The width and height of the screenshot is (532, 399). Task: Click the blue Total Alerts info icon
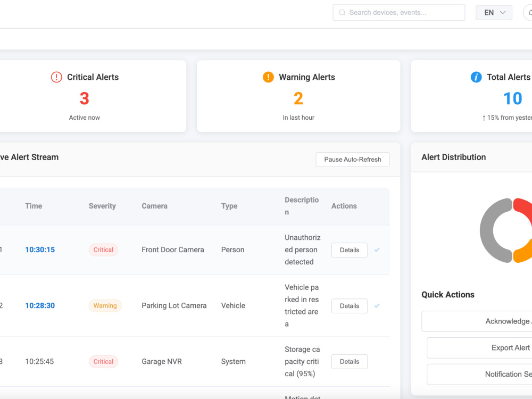pos(476,77)
